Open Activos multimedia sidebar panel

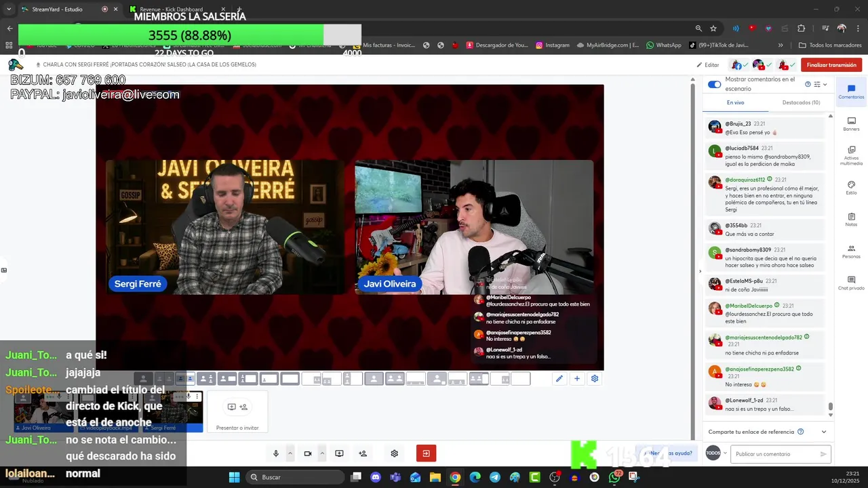pyautogui.click(x=851, y=155)
